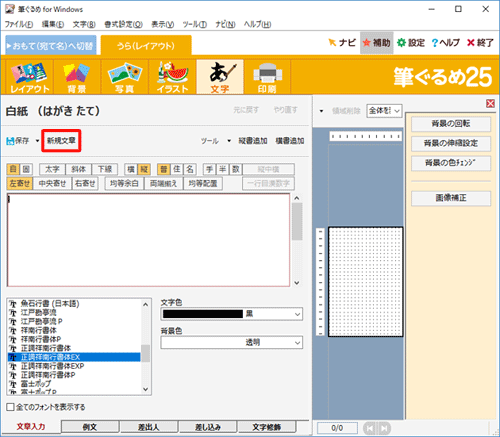The image size is (500, 437).
Task: Align text with 右寄せ
Action: click(x=85, y=183)
